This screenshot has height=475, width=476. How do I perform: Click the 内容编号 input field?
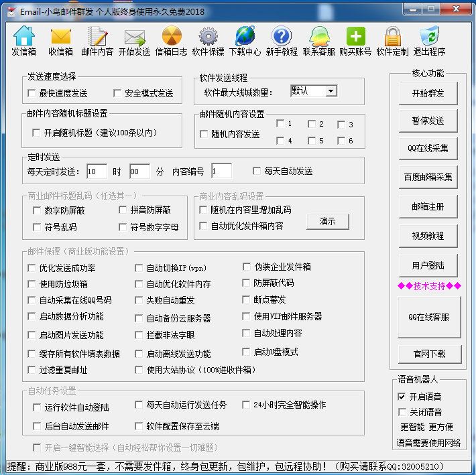click(222, 171)
